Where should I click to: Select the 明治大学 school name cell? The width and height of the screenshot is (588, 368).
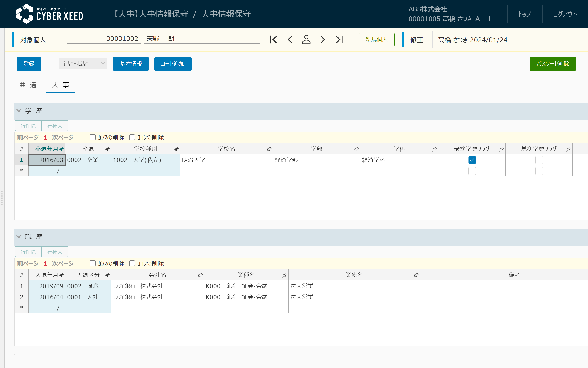(226, 160)
